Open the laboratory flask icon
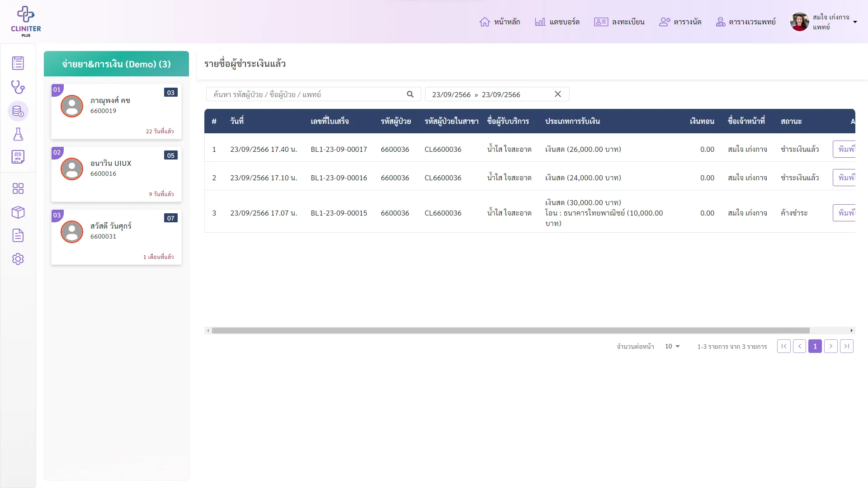This screenshot has height=488, width=868. (x=18, y=134)
